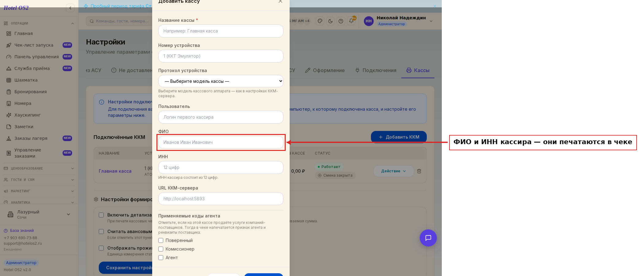
Task: Tick the Комиссионер checkbox
Action: click(x=161, y=249)
